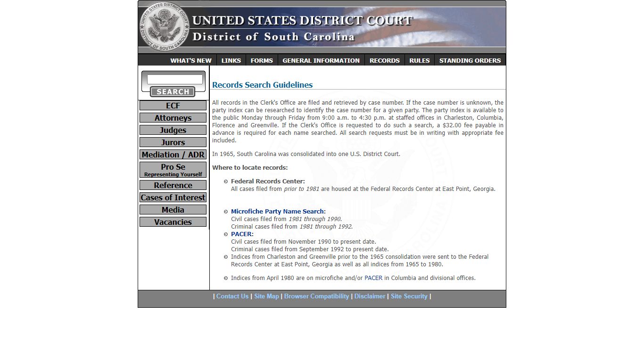The height and width of the screenshot is (362, 644).
Task: Open Cases of Interest section
Action: [173, 197]
